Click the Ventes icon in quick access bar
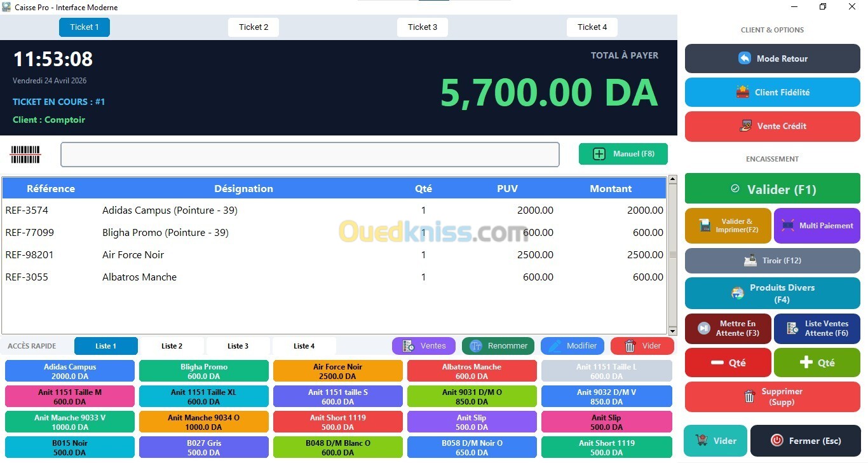The height and width of the screenshot is (463, 868). [x=409, y=346]
